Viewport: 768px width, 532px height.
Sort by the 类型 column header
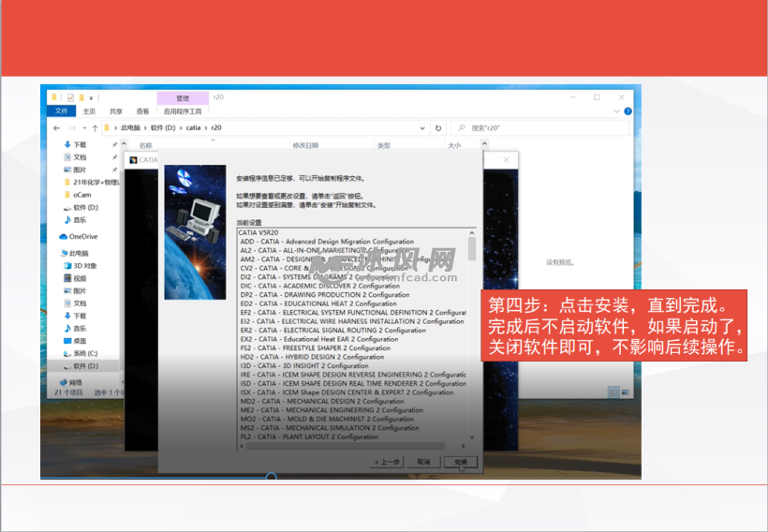(x=383, y=145)
